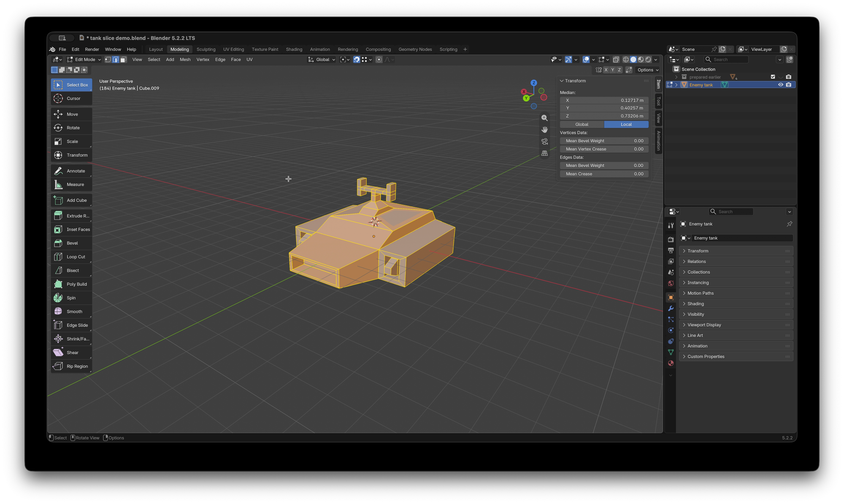Activate the Inset Faces tool
This screenshot has height=504, width=844.
click(71, 229)
